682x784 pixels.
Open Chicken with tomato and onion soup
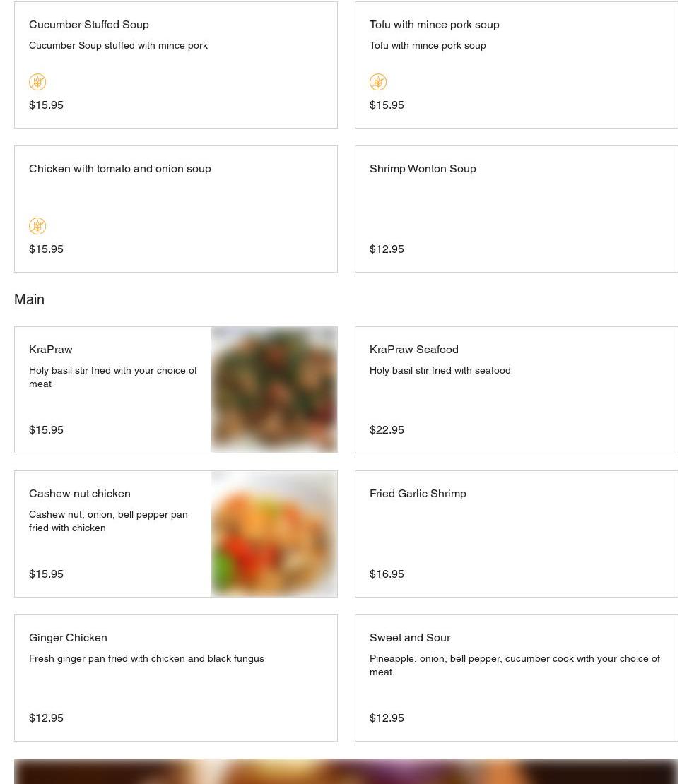[x=120, y=168]
